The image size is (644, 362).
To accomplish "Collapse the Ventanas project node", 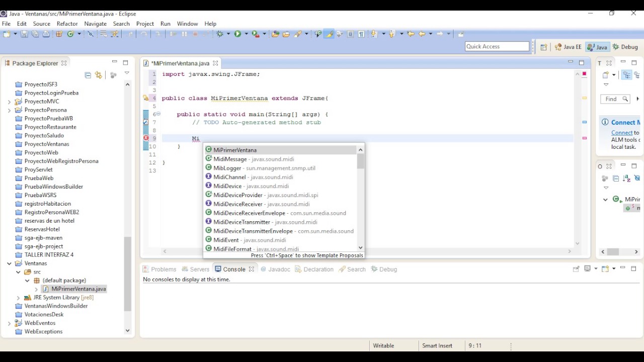I will (x=9, y=263).
